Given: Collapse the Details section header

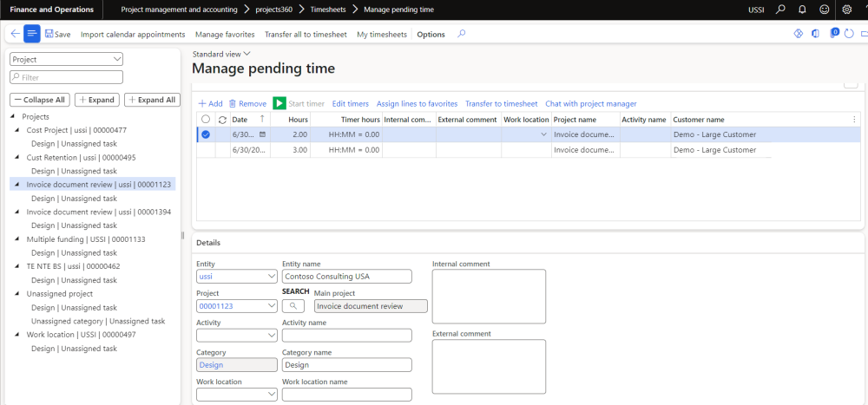Looking at the screenshot, I should [208, 243].
